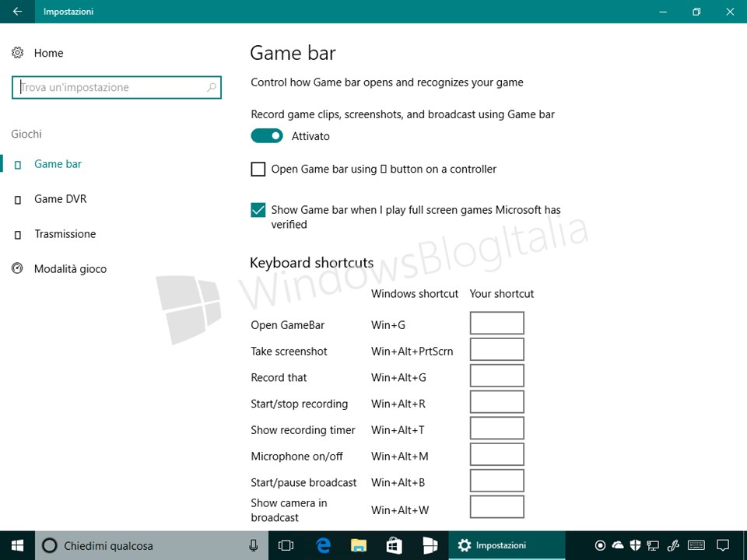Click the Show camera in broadcast shortcut box
The width and height of the screenshot is (747, 560).
coord(497,506)
